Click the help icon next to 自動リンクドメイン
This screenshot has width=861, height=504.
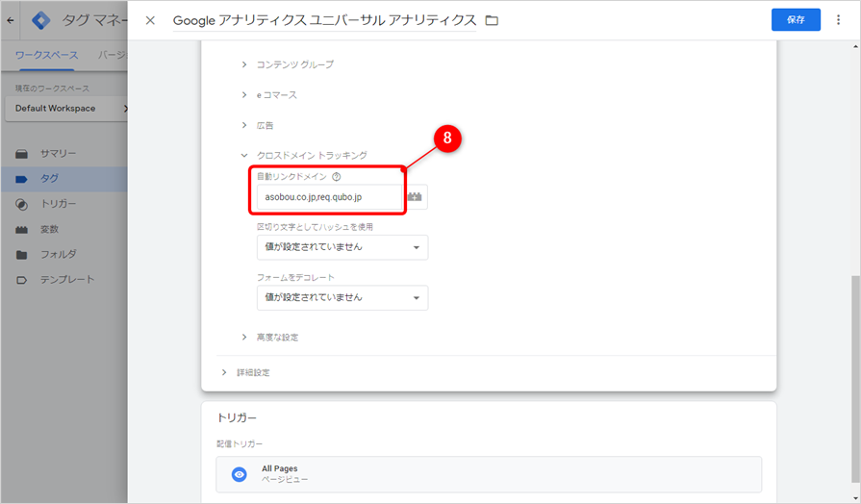tap(337, 177)
